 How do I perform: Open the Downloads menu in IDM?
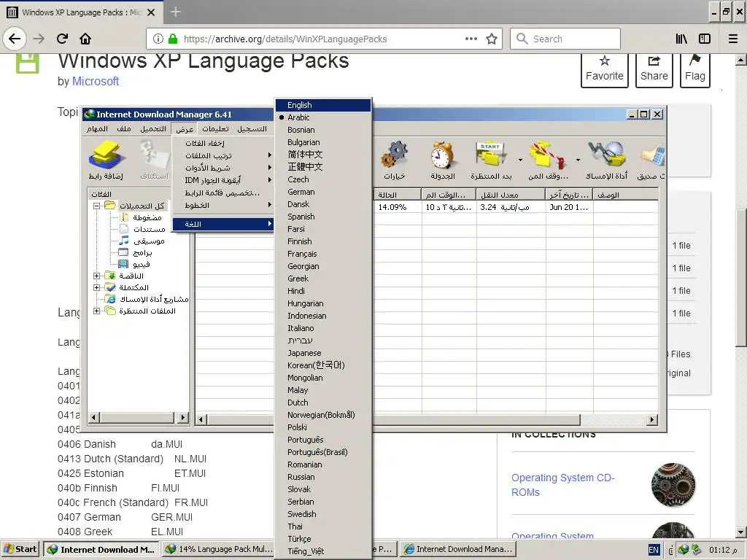click(x=153, y=128)
